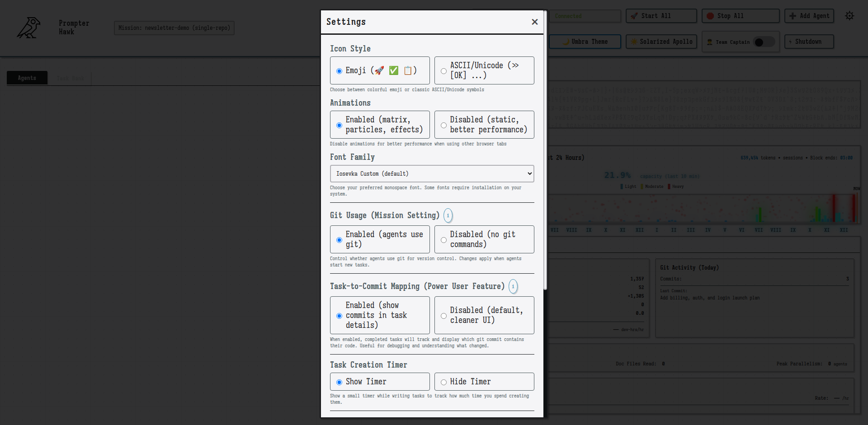Open the Task-to-Commit Mapping info icon
The image size is (868, 425).
point(513,286)
